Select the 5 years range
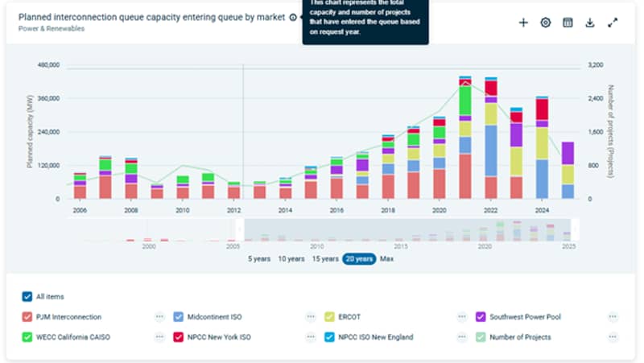Image resolution: width=644 pixels, height=363 pixels. click(x=259, y=258)
